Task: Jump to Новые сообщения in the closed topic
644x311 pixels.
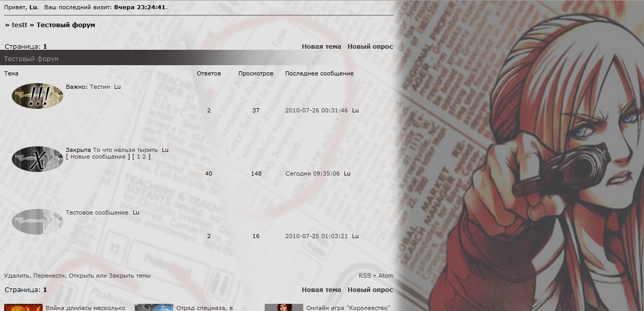Action: pyautogui.click(x=98, y=157)
